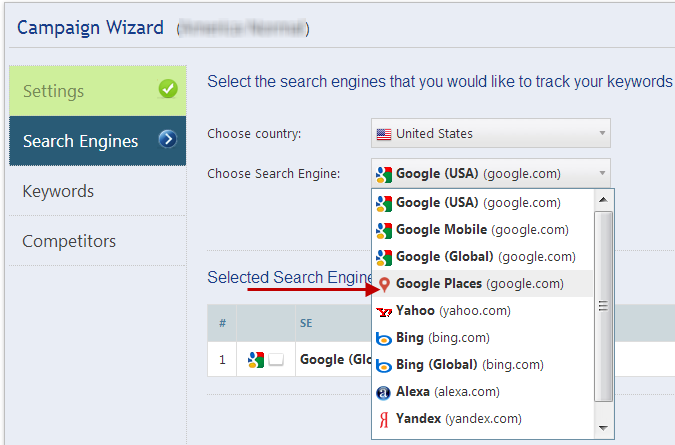Viewport: 675px width, 445px height.
Task: Click the Yandex logo icon in list
Action: click(x=383, y=419)
